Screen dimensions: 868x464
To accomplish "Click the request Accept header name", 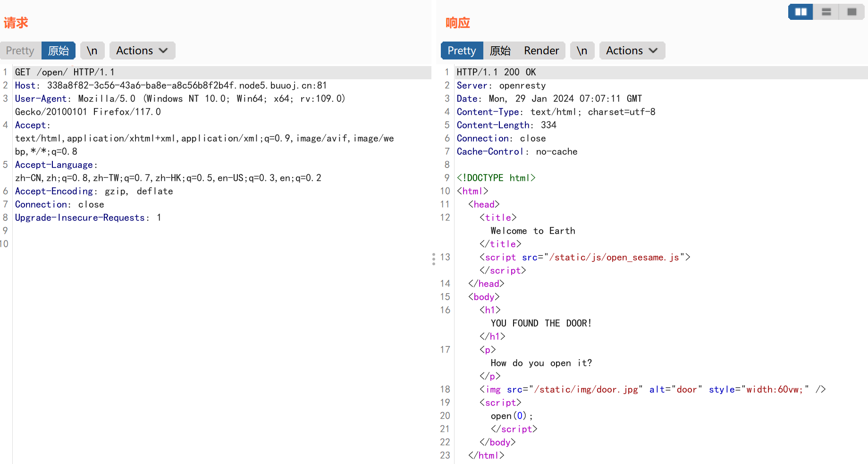I will pos(31,125).
